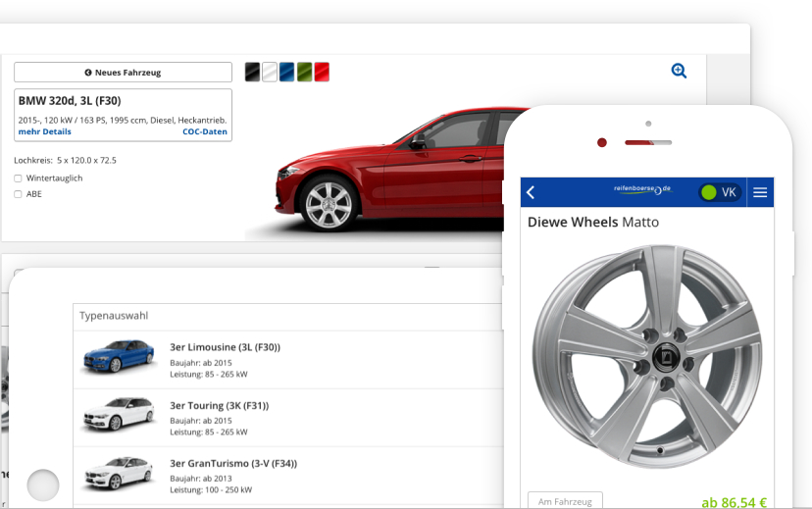Toggle the VK price switch
This screenshot has width=812, height=509.
[x=719, y=192]
